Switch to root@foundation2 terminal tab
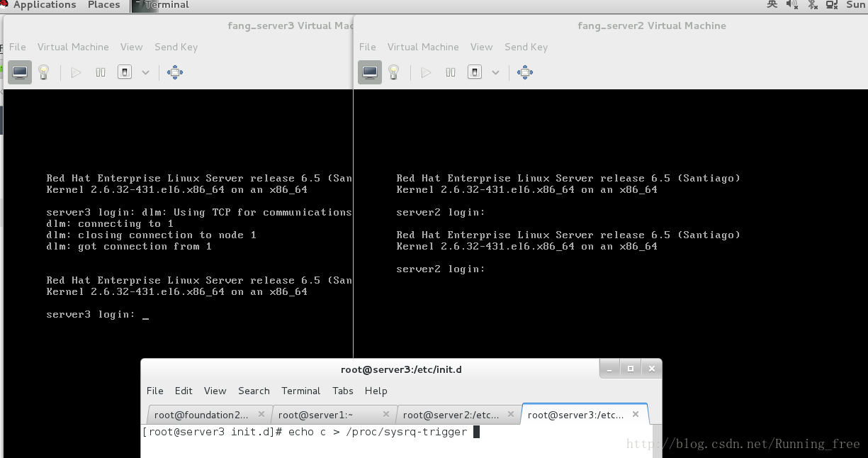This screenshot has width=868, height=458. (202, 415)
